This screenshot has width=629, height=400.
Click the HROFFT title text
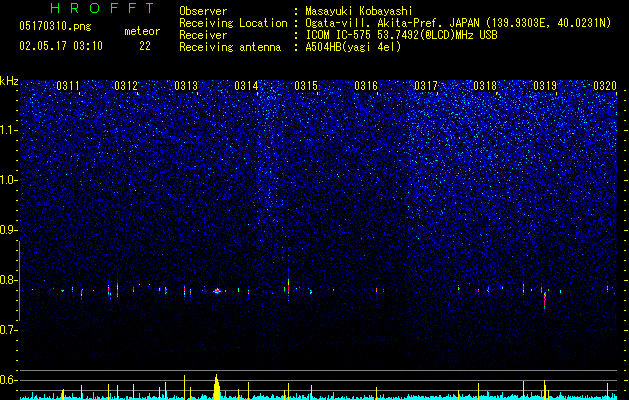coord(103,8)
